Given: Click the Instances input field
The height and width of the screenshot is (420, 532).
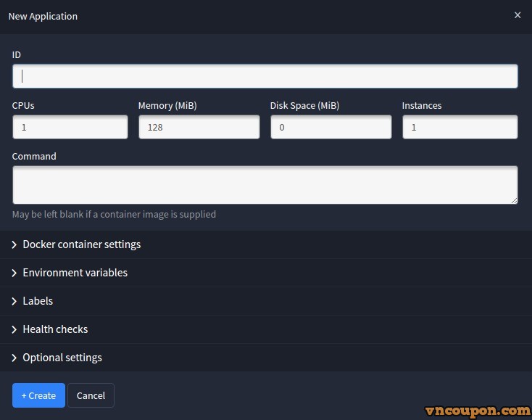Looking at the screenshot, I should 460,127.
